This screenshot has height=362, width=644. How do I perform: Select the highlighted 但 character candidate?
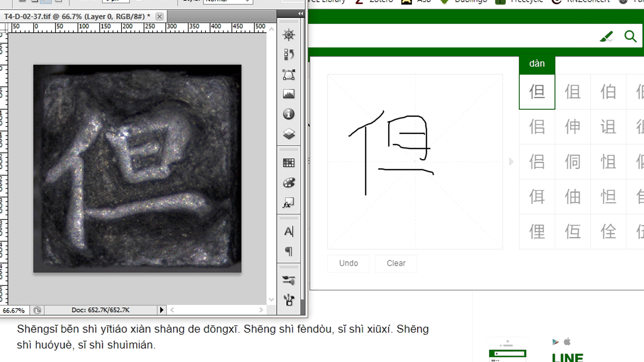pyautogui.click(x=537, y=92)
